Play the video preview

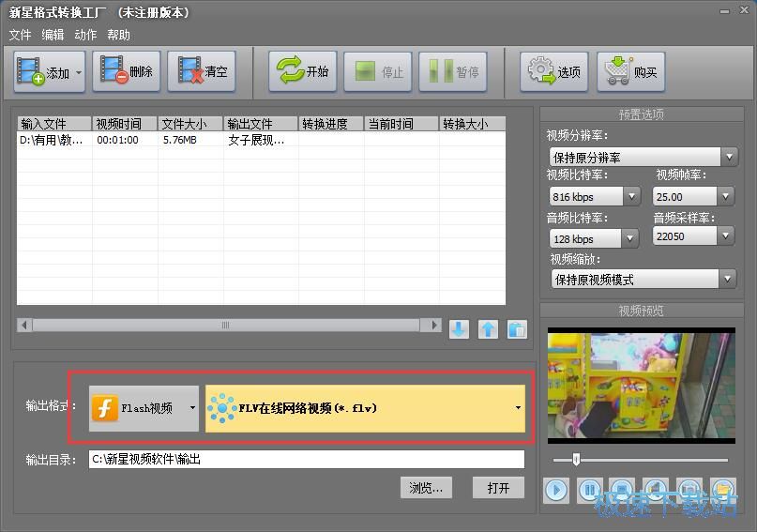coord(556,489)
